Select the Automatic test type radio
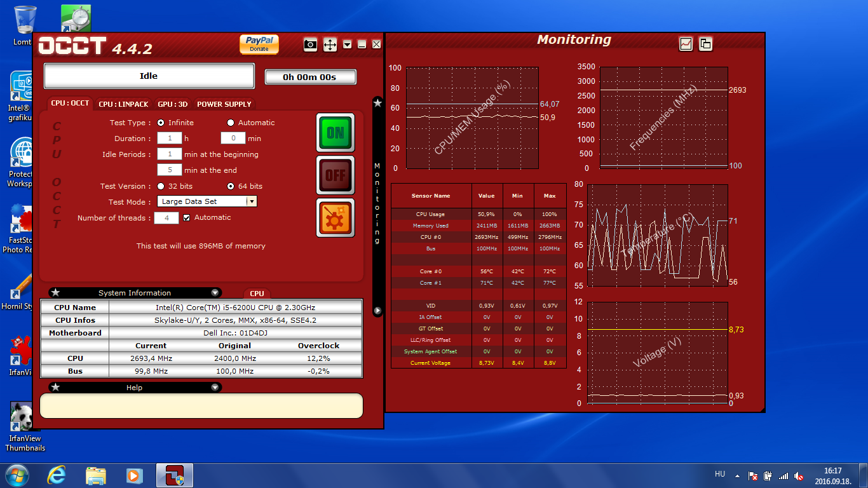 (231, 123)
